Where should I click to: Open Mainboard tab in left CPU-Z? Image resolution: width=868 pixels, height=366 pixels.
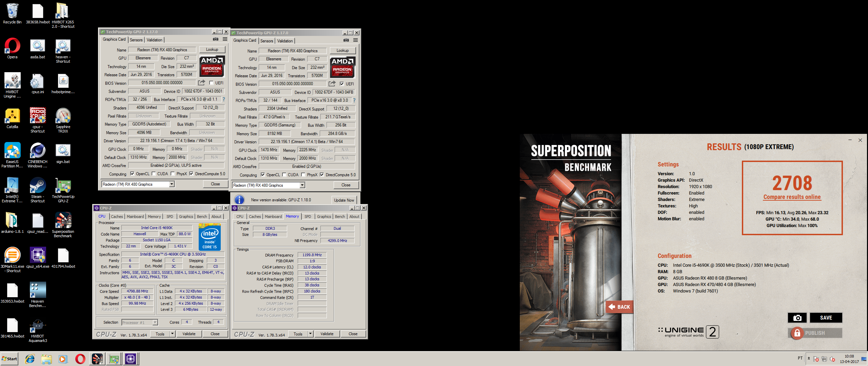point(135,217)
